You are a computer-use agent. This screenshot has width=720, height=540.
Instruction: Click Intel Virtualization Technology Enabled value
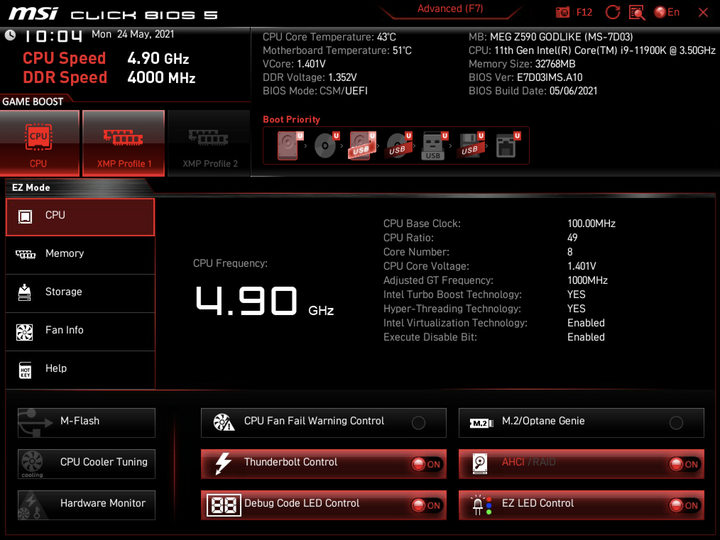[586, 323]
